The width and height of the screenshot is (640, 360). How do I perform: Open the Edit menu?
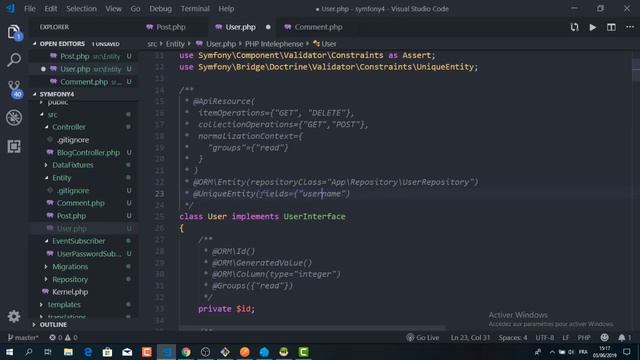tap(51, 9)
